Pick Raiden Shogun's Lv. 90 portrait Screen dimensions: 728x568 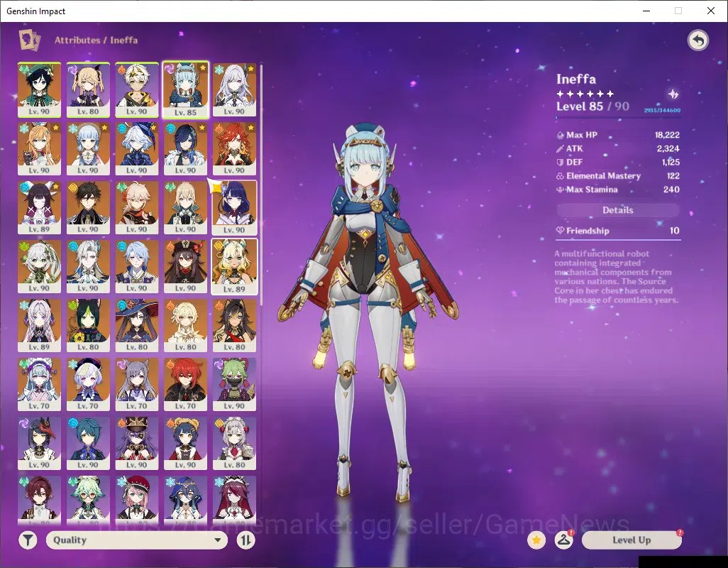click(x=234, y=207)
